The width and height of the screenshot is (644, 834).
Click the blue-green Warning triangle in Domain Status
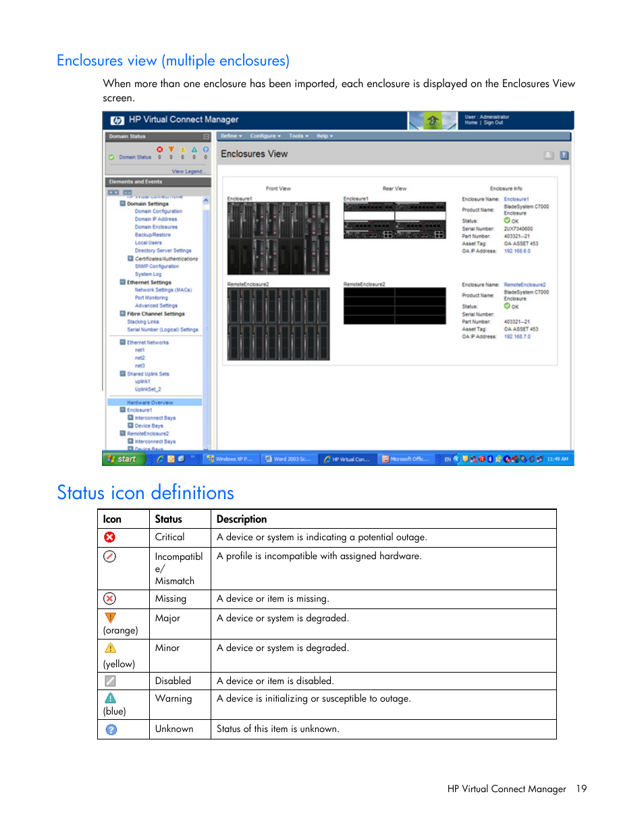point(194,149)
